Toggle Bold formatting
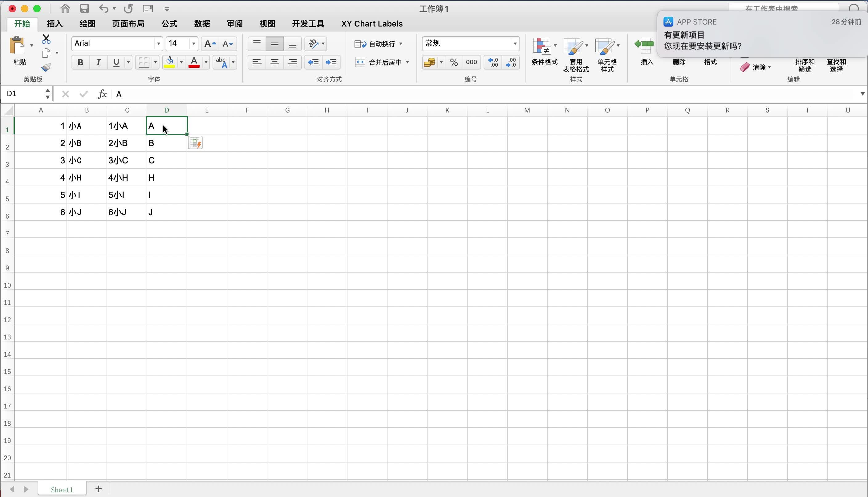The height and width of the screenshot is (497, 868). click(x=80, y=62)
